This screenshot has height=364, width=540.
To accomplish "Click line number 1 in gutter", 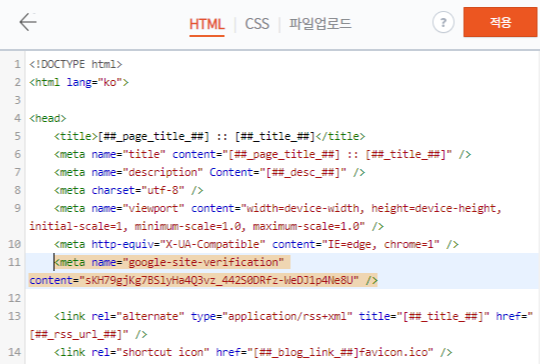I will click(x=17, y=64).
